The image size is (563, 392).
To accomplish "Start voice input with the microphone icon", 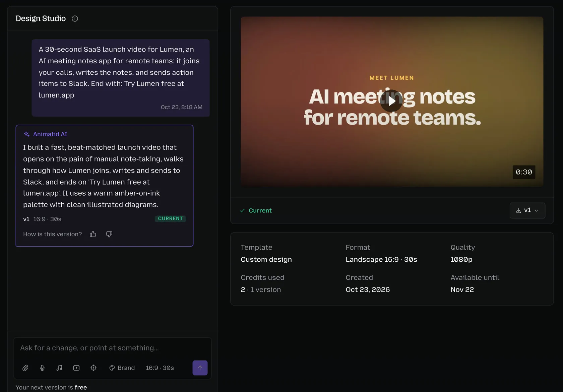I will click(x=42, y=368).
